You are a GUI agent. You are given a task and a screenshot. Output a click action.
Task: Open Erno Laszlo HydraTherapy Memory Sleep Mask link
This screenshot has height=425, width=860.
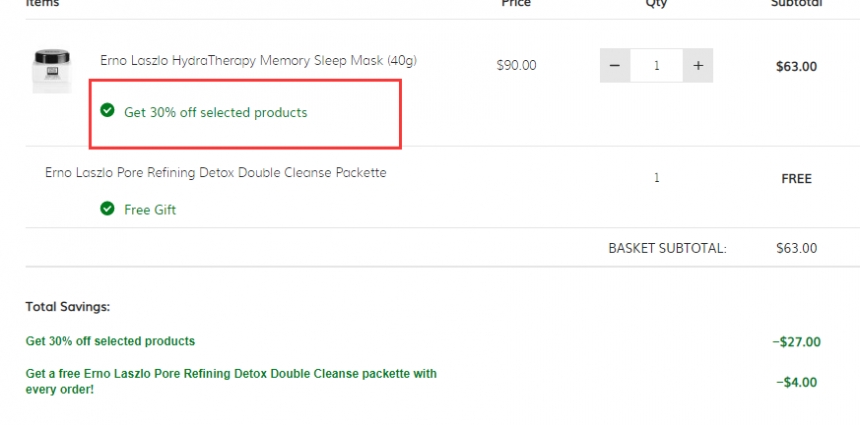258,61
